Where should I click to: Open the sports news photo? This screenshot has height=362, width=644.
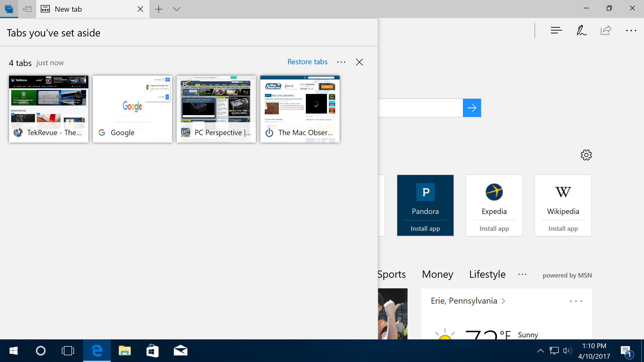[x=393, y=314]
